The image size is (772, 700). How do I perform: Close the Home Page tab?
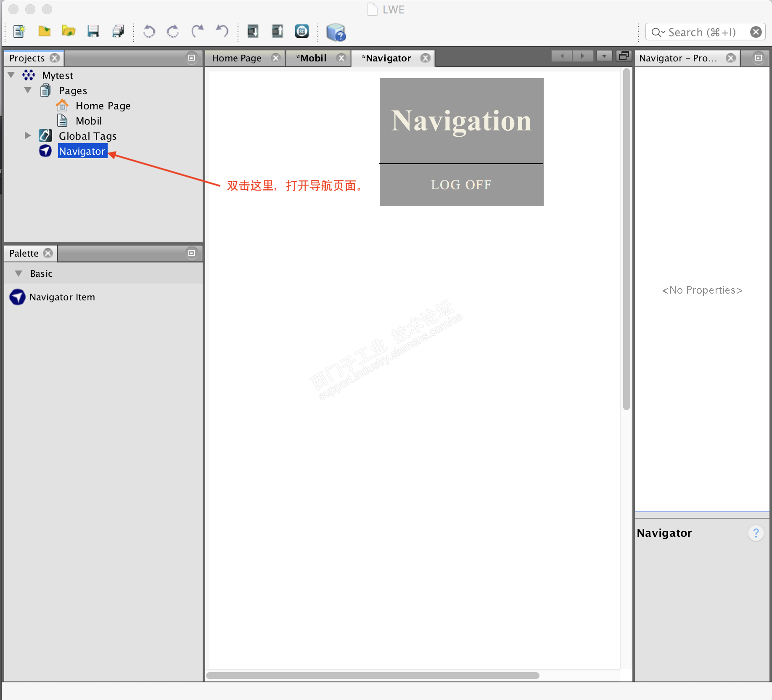275,58
